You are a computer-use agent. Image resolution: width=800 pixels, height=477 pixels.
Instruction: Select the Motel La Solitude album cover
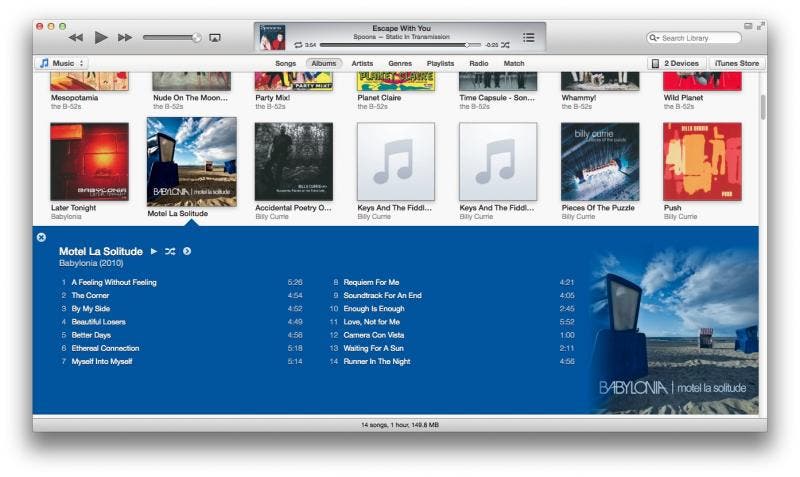coord(192,162)
